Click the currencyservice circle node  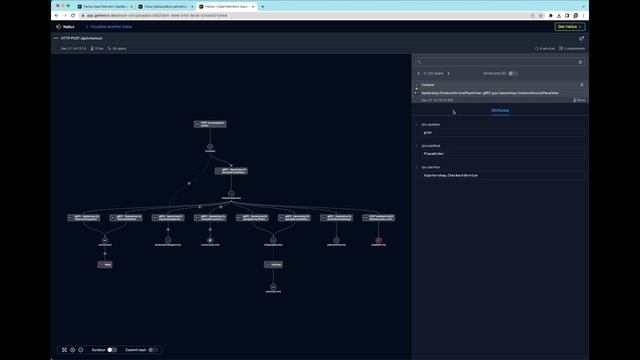210,240
